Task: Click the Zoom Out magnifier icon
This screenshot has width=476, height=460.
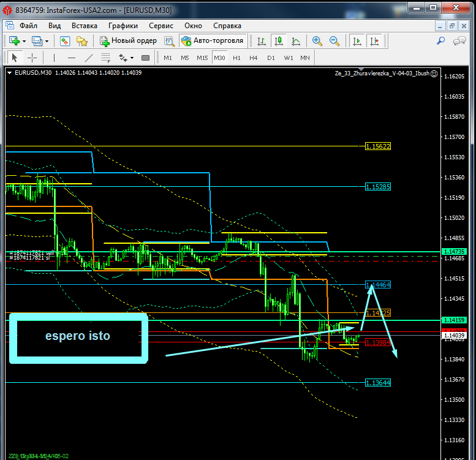Action: (334, 41)
